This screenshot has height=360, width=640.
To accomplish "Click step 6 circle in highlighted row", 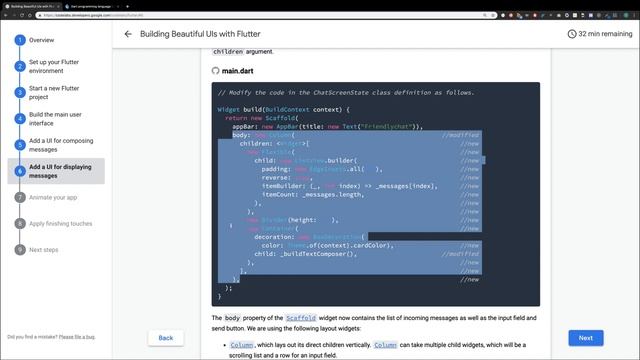I will click(20, 171).
